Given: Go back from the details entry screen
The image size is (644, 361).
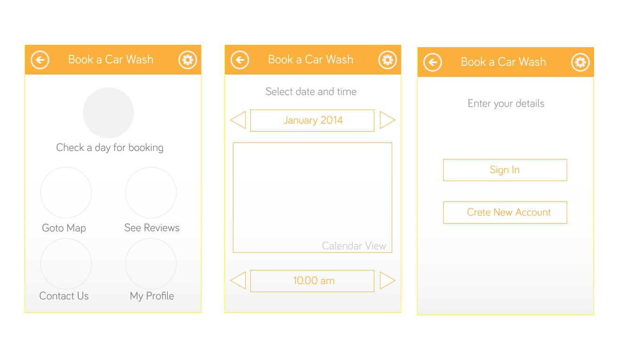Looking at the screenshot, I should 432,62.
